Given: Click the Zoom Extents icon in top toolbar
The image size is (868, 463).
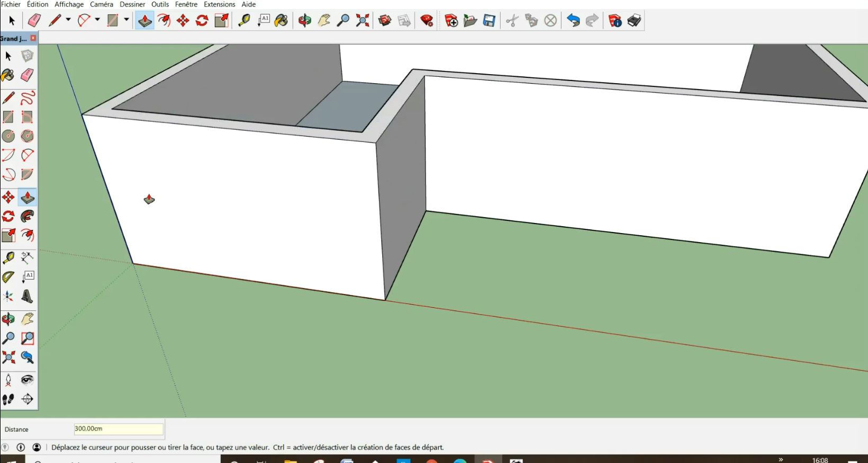Looking at the screenshot, I should click(363, 21).
